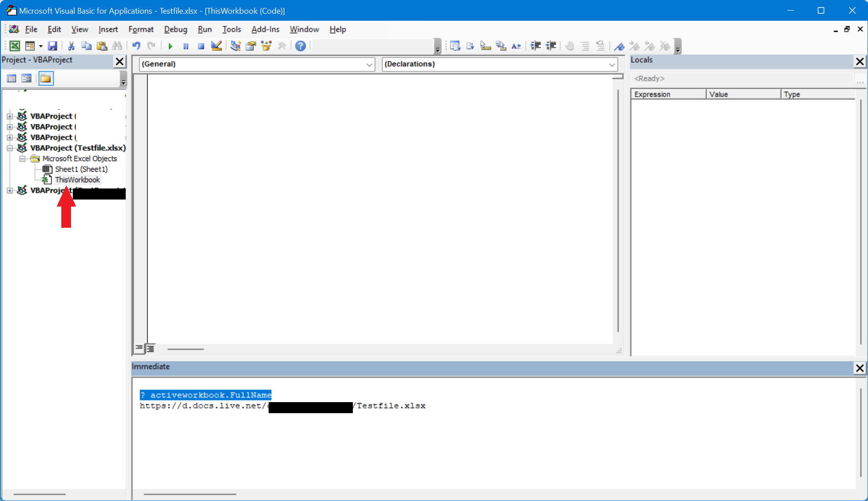The image size is (868, 501).
Task: Close the Immediate window
Action: click(x=860, y=368)
